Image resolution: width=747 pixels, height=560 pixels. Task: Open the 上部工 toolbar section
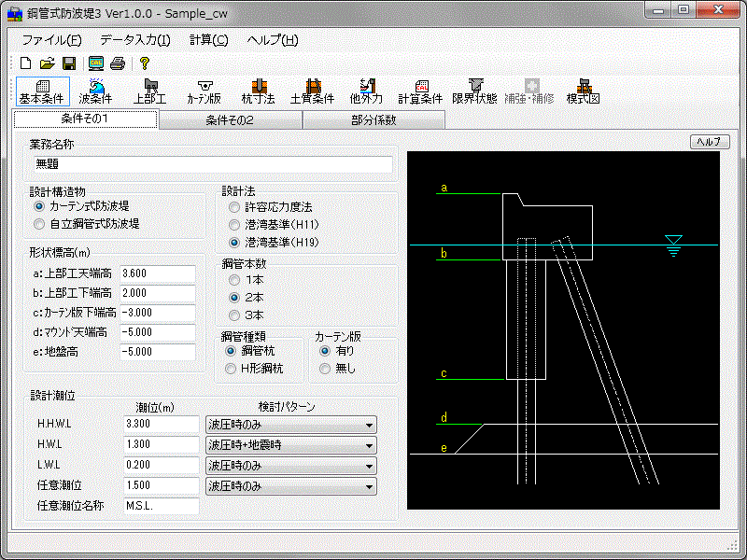[149, 91]
